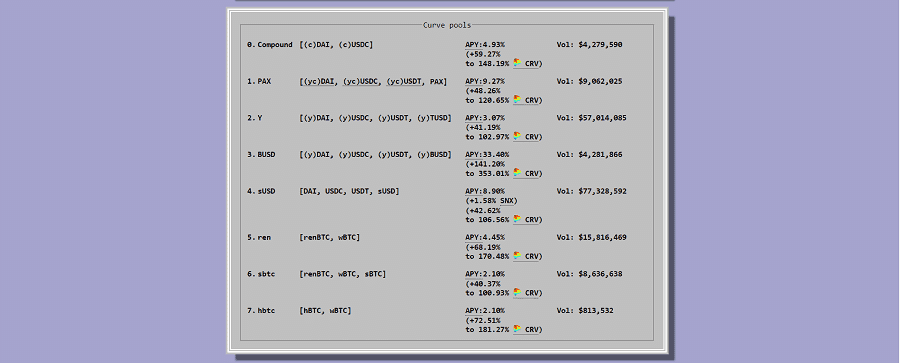This screenshot has height=363, width=900.
Task: Click APY:4.93% for Compound
Action: click(485, 45)
